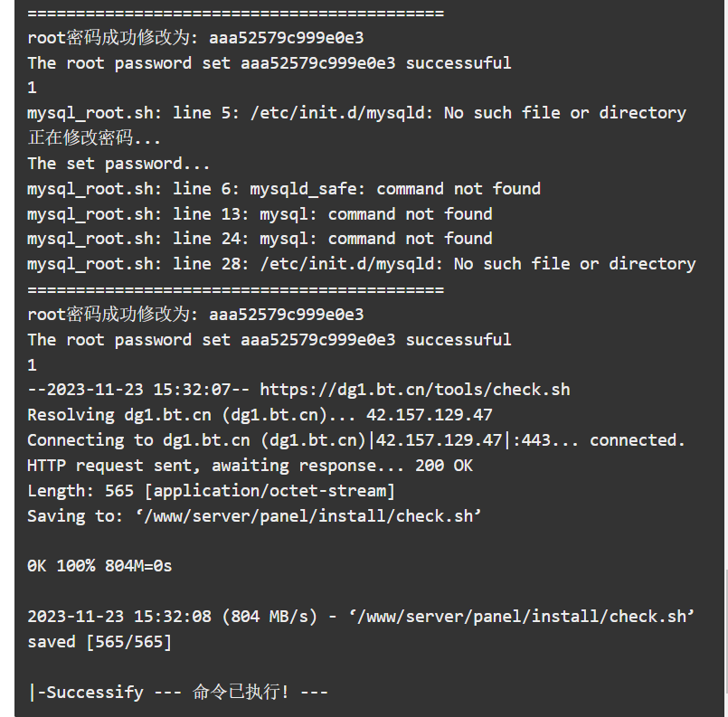728x717 pixels.
Task: Click the "Resolving dg1.bt.cn" log line
Action: 260,415
